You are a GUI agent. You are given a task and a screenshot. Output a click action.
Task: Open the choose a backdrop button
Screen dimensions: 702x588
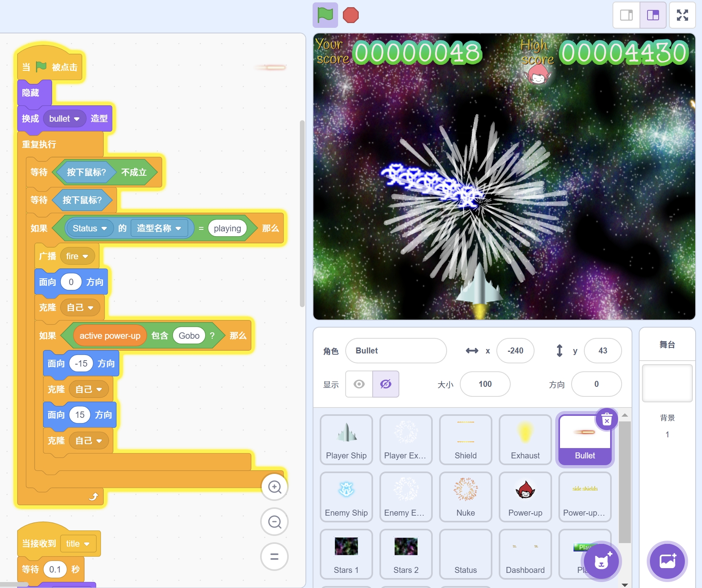(667, 561)
